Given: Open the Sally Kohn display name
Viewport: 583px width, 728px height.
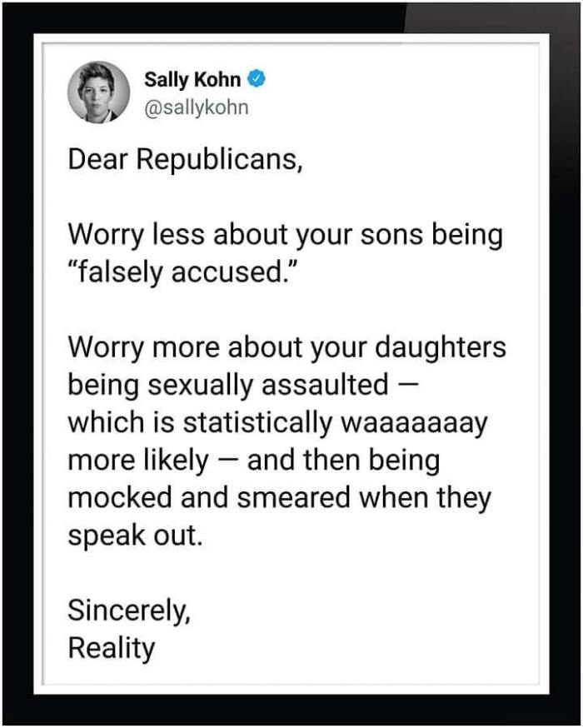Looking at the screenshot, I should pyautogui.click(x=192, y=80).
